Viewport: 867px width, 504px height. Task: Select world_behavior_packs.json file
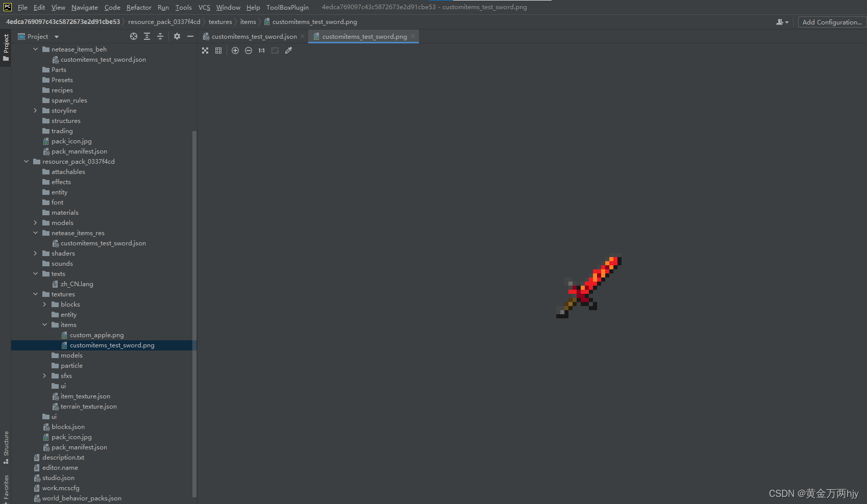click(x=82, y=498)
